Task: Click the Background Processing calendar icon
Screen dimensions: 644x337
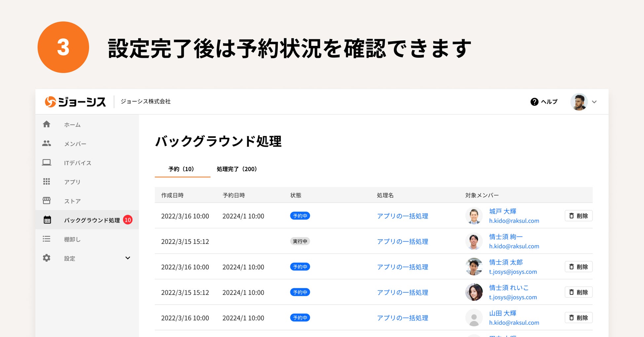Action: point(47,220)
